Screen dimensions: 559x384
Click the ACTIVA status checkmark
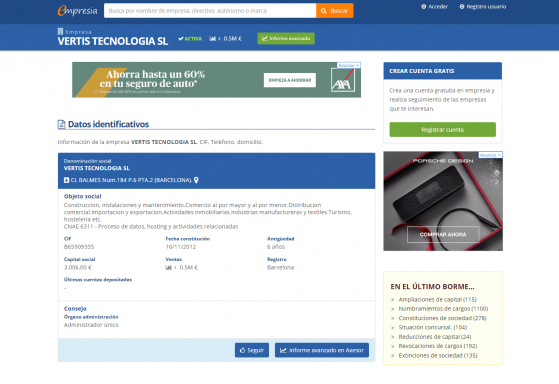click(181, 39)
